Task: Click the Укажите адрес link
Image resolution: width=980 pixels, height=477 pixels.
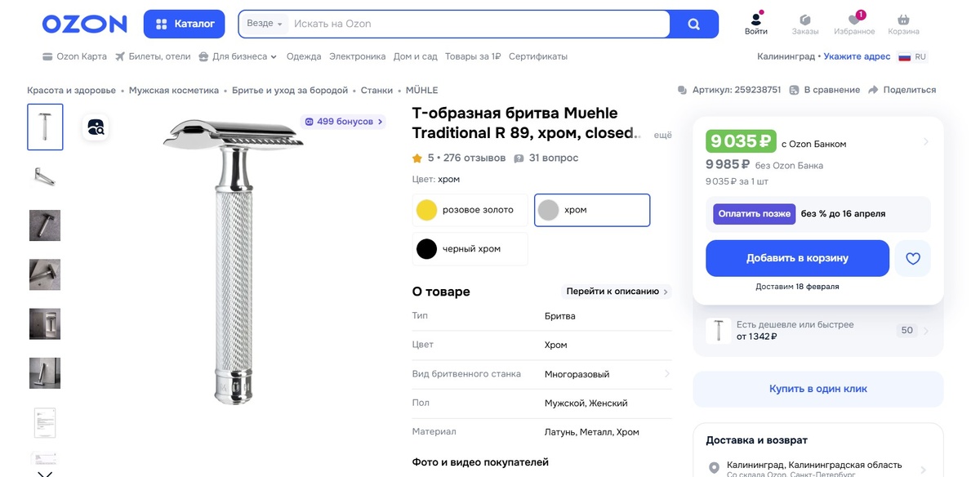Action: [x=857, y=56]
